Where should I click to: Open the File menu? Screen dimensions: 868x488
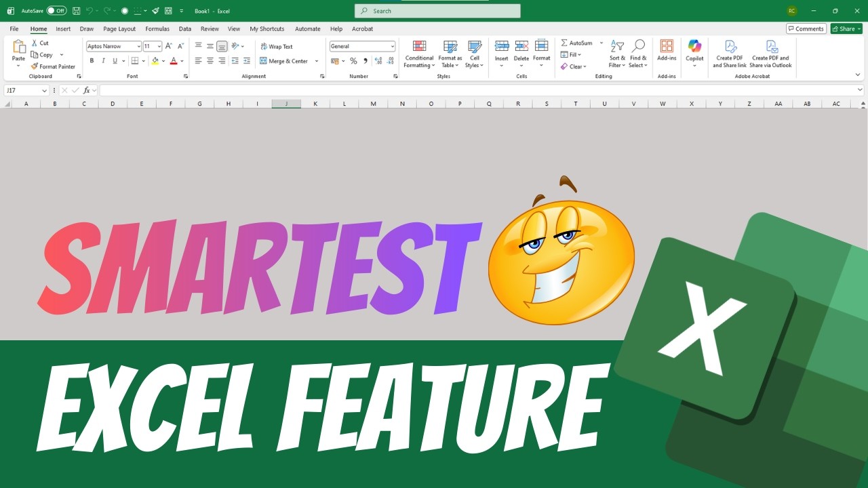[x=14, y=29]
